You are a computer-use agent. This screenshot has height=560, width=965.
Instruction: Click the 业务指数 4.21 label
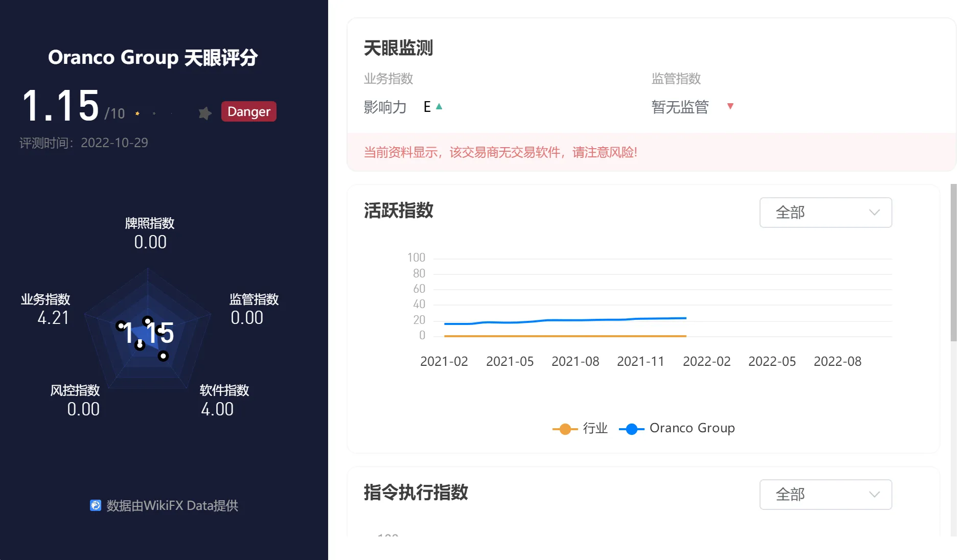click(45, 309)
